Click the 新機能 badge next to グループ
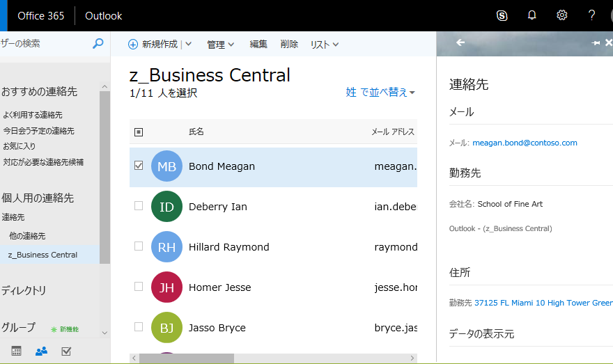Image resolution: width=613 pixels, height=364 pixels. (65, 329)
